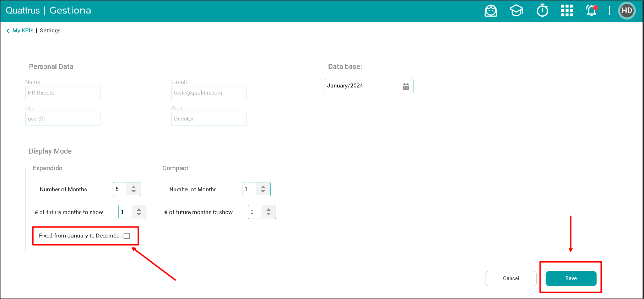
Task: Click the Save button
Action: pyautogui.click(x=571, y=278)
